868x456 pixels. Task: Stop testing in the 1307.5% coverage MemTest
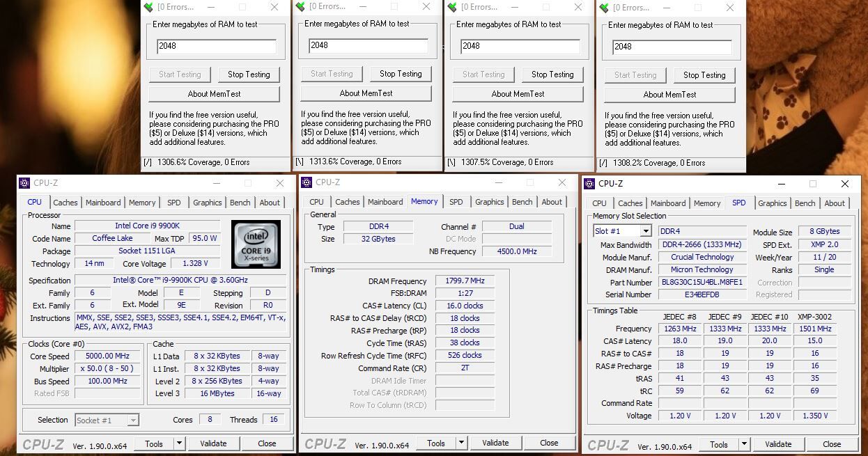[x=552, y=74]
